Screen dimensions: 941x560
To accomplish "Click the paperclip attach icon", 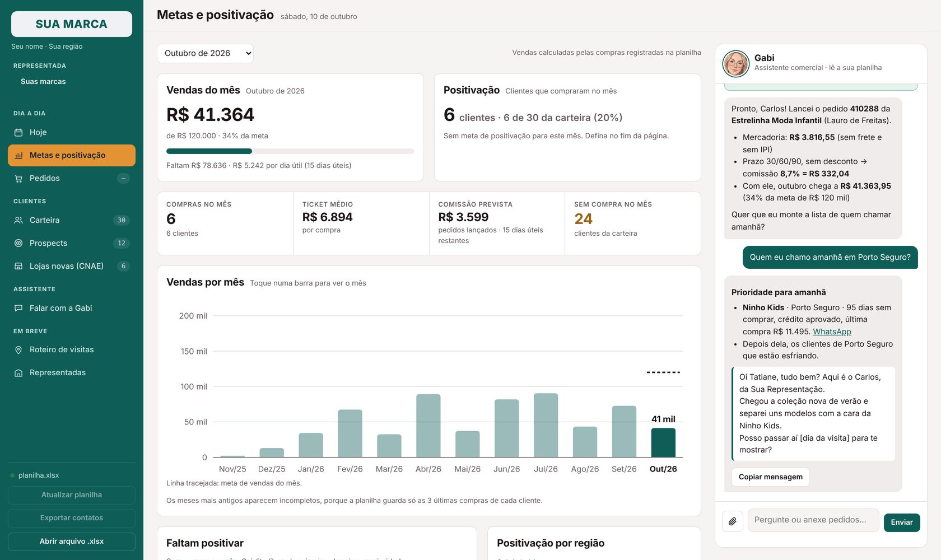I will coord(733,521).
